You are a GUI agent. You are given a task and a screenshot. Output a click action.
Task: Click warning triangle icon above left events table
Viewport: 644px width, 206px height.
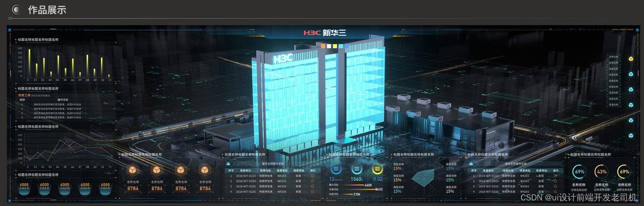click(x=228, y=164)
